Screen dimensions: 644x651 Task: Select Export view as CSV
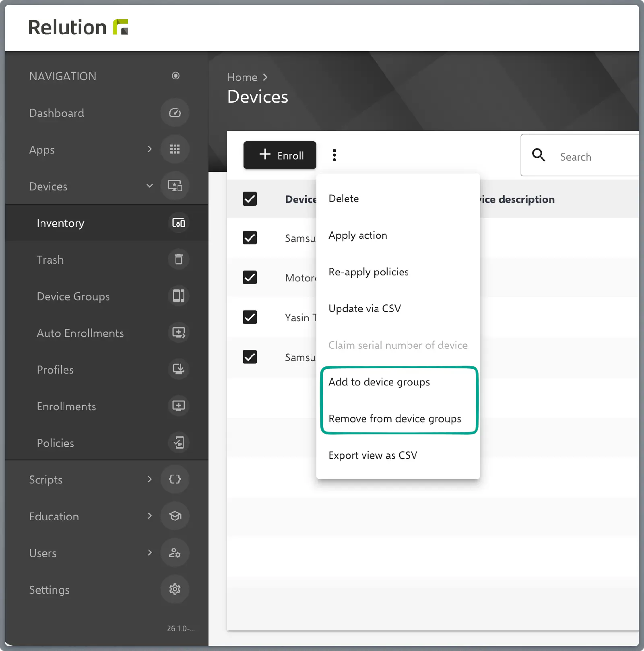click(x=398, y=455)
